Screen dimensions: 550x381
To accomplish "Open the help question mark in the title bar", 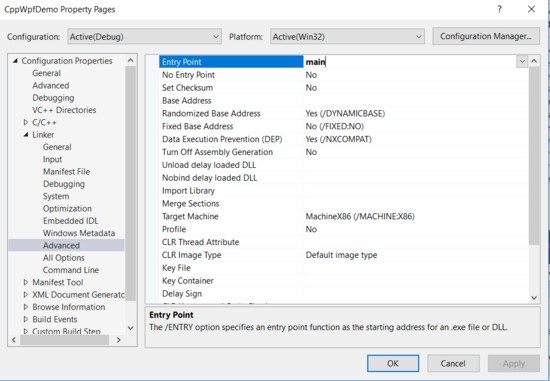I will [x=499, y=9].
